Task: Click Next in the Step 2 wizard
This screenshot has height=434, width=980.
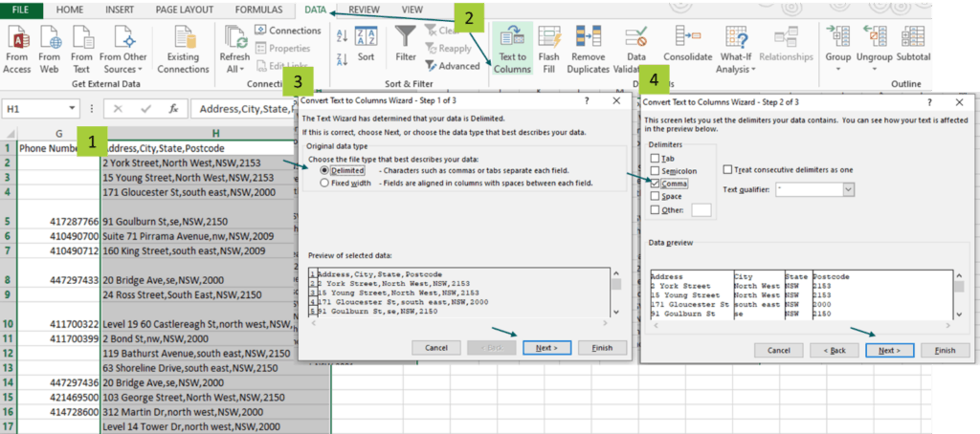Action: (889, 350)
